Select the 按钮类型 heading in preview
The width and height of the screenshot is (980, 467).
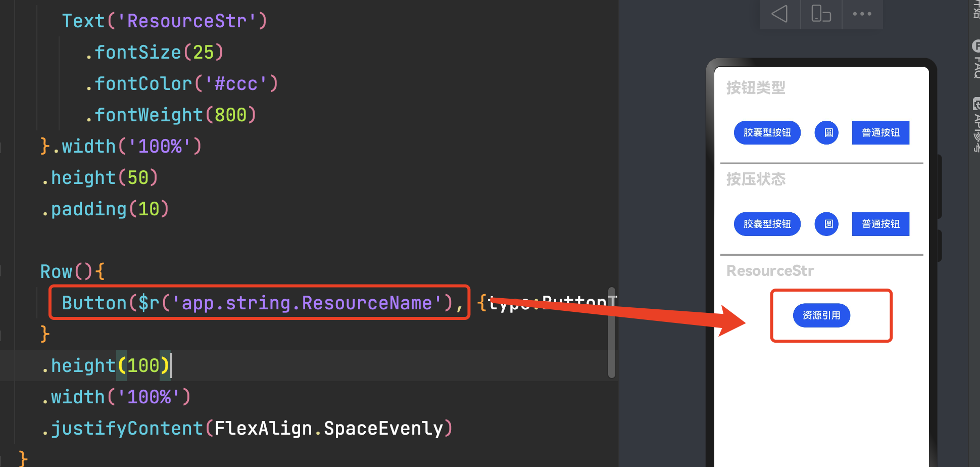[x=756, y=88]
